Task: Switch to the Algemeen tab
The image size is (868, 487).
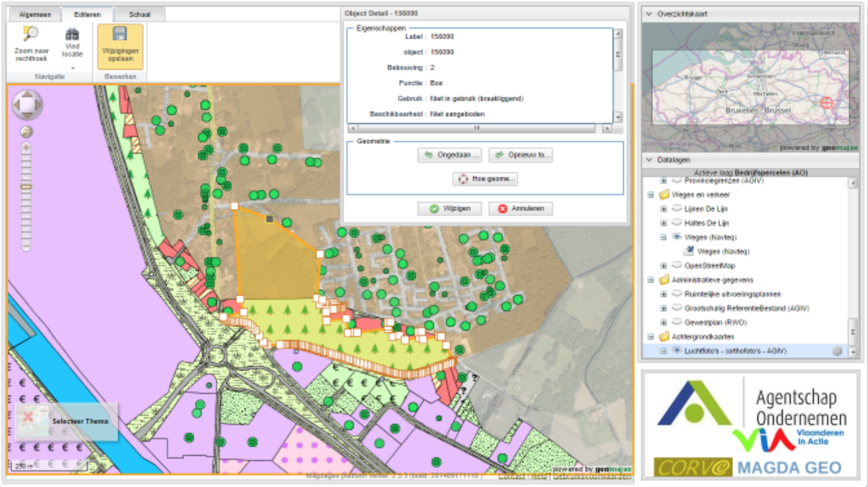Action: pyautogui.click(x=35, y=14)
